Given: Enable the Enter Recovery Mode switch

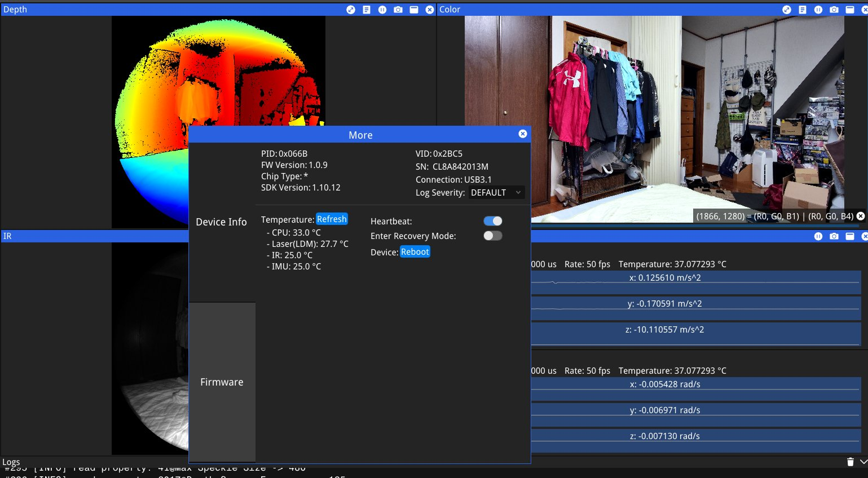Looking at the screenshot, I should [x=492, y=236].
